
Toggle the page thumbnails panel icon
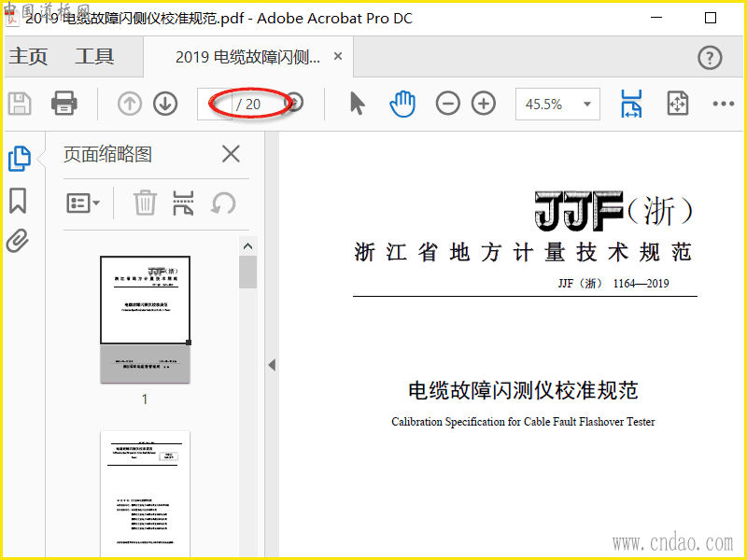[x=20, y=158]
